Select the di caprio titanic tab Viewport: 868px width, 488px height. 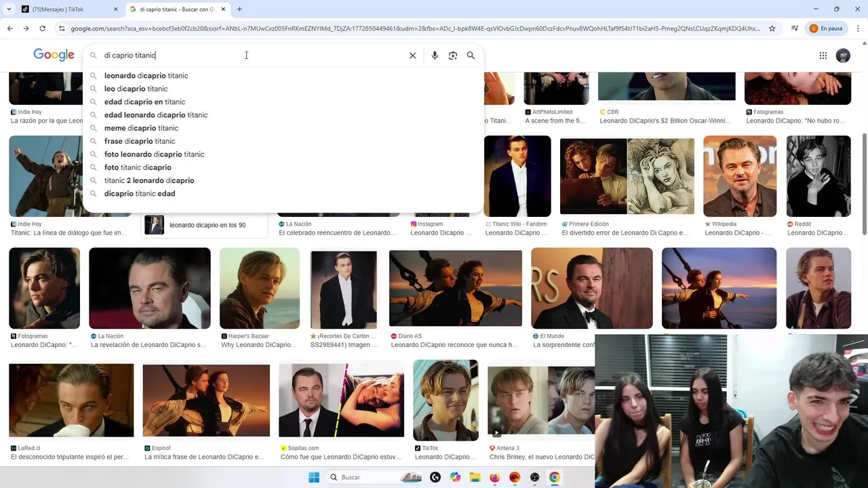point(178,9)
